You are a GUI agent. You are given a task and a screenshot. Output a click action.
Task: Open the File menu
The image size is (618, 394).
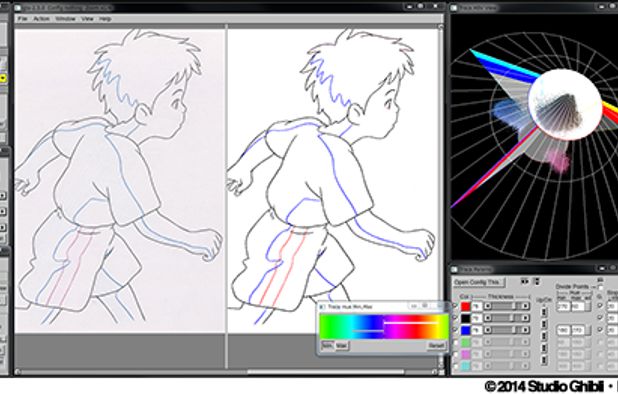(x=22, y=19)
